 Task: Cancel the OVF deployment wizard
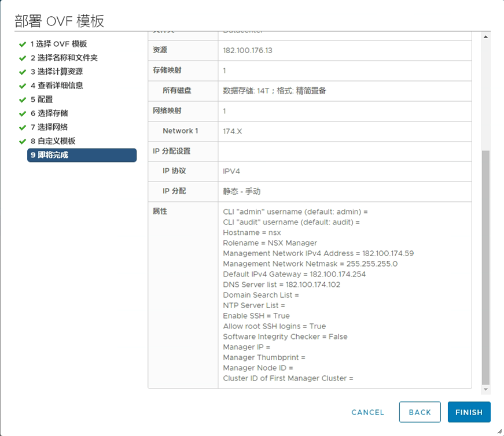[x=367, y=412]
